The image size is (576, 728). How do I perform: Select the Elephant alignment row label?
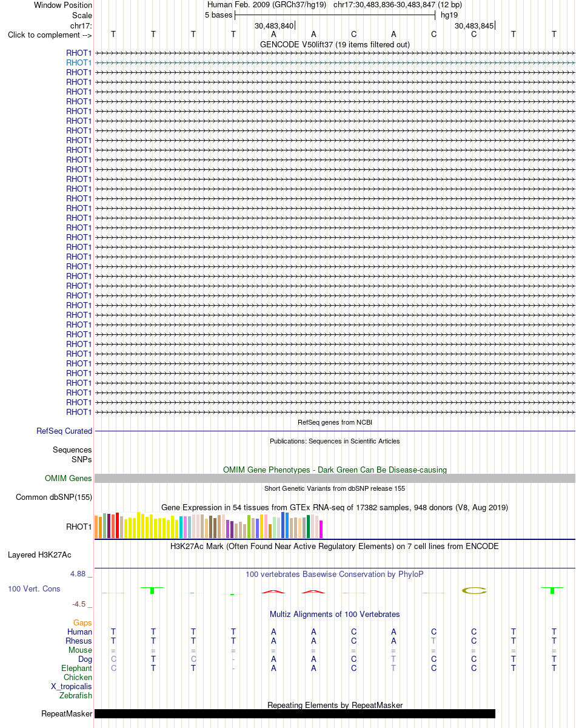[x=76, y=668]
